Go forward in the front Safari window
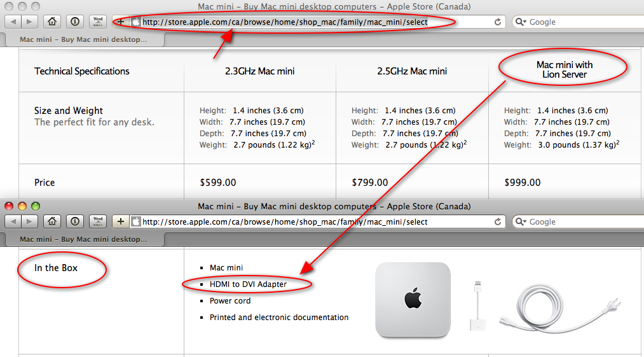 [30, 221]
